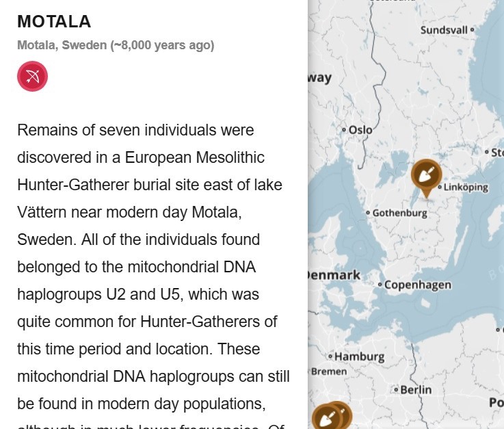Image resolution: width=504 pixels, height=429 pixels.
Task: Click the cut-off Stockholm label at map edge
Action: (x=497, y=153)
